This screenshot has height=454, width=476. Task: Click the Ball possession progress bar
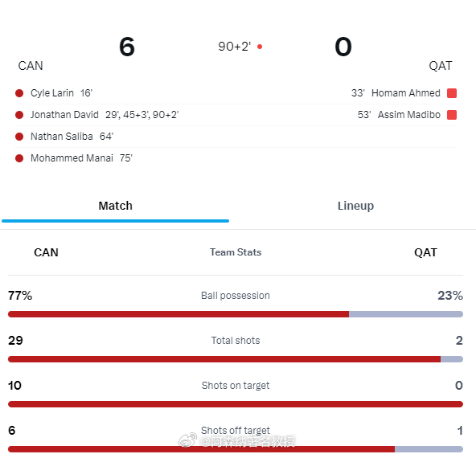tap(236, 314)
